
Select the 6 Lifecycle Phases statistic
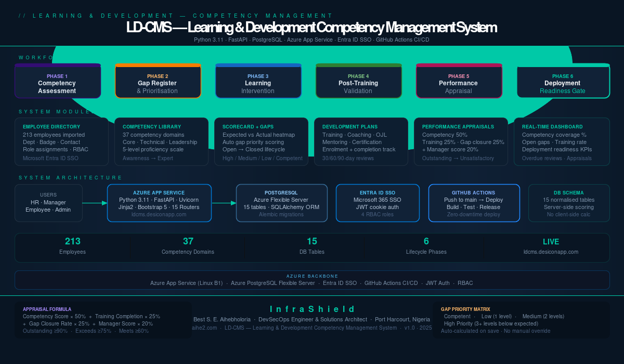click(426, 246)
